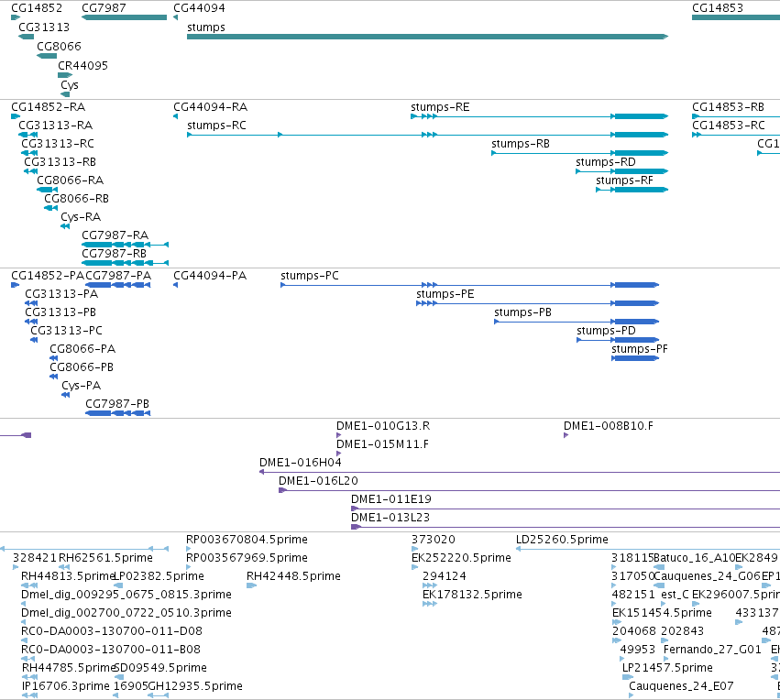Select the stumps-RC transcript label
Image resolution: width=780 pixels, height=700 pixels.
pos(216,126)
